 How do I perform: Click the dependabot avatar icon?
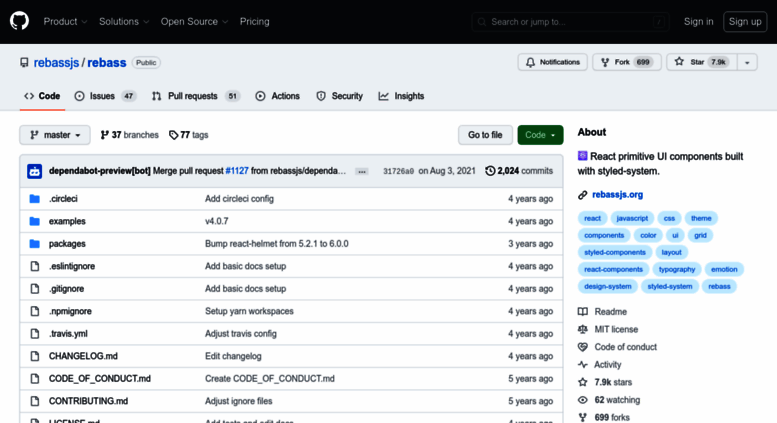[x=35, y=171]
